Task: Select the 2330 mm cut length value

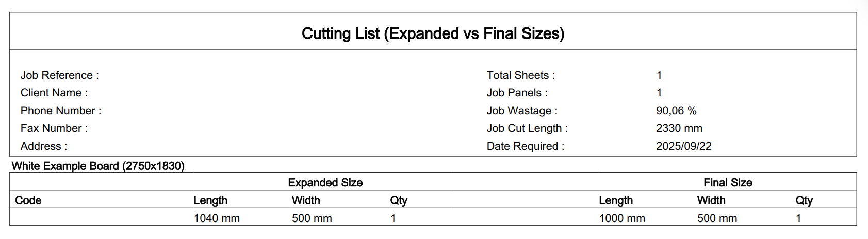Action: tap(679, 128)
